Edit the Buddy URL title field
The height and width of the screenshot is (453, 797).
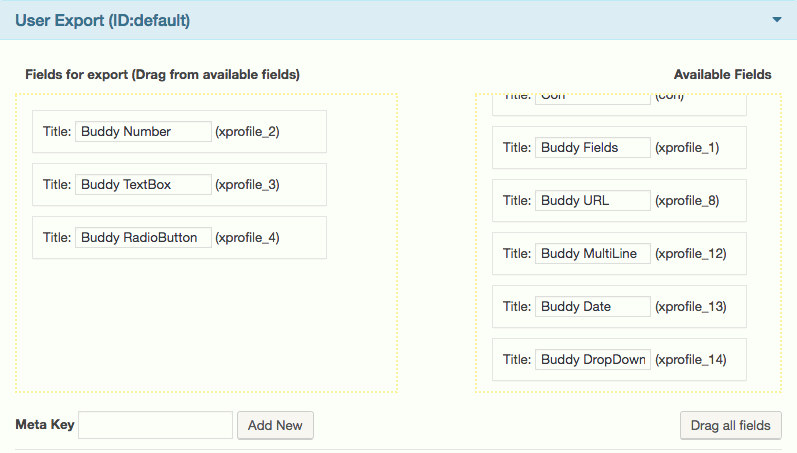tap(593, 200)
